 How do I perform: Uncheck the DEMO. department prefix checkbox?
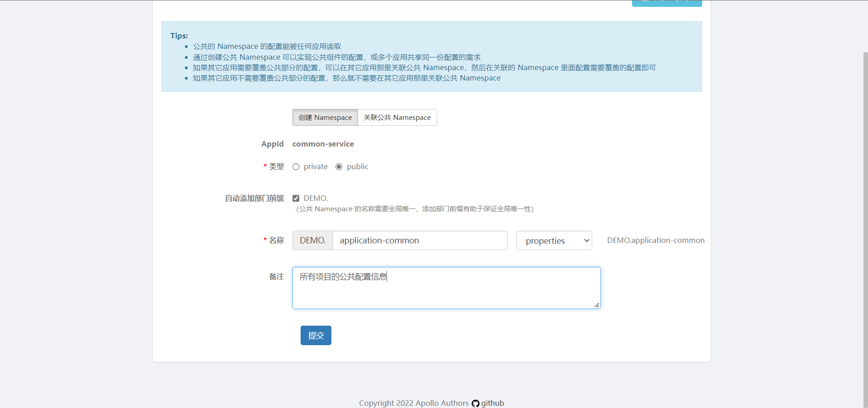click(x=296, y=199)
